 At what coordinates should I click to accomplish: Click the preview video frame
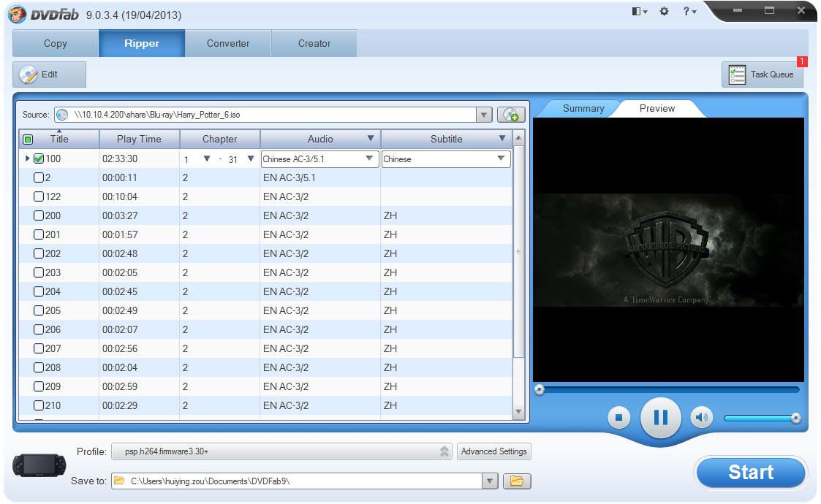pyautogui.click(x=668, y=250)
